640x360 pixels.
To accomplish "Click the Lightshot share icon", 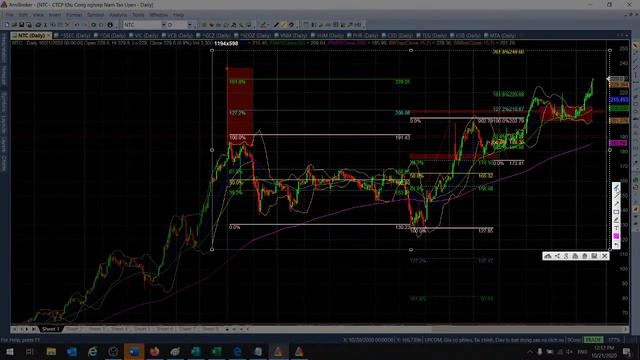I will (x=557, y=256).
